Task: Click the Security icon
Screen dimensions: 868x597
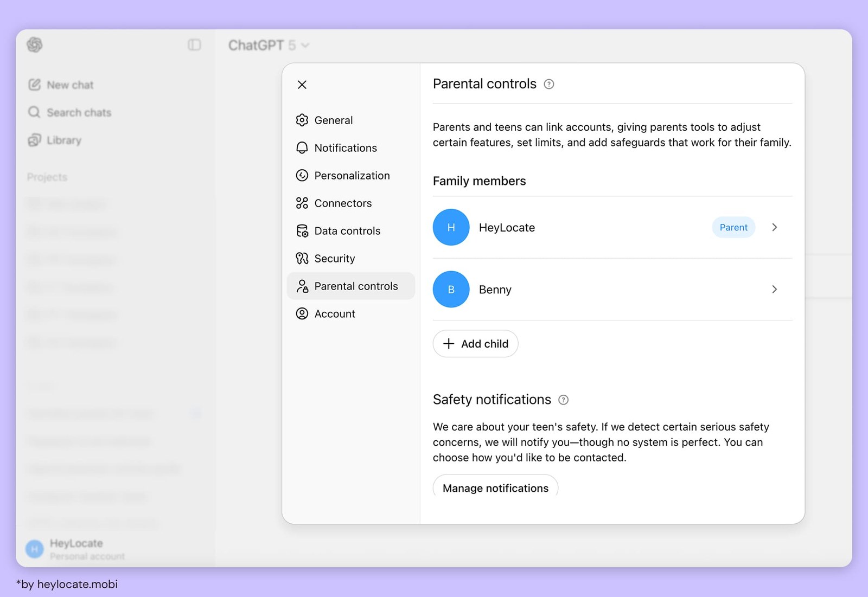Action: point(302,259)
